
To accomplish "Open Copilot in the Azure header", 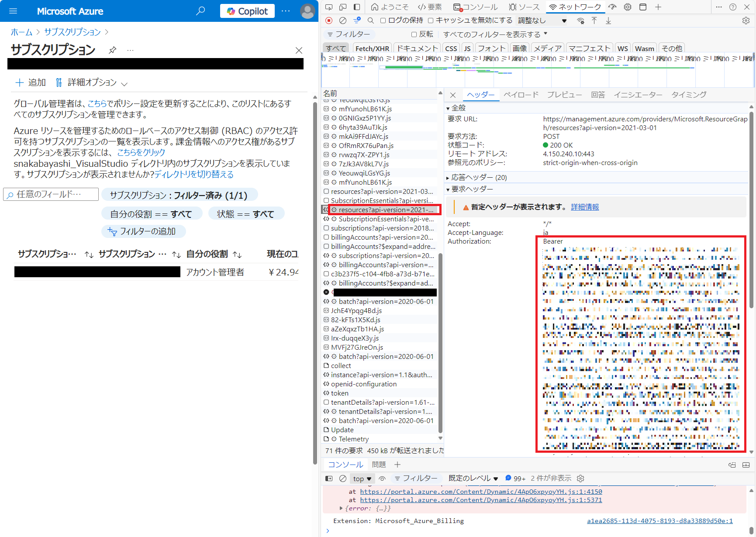I will coord(247,11).
